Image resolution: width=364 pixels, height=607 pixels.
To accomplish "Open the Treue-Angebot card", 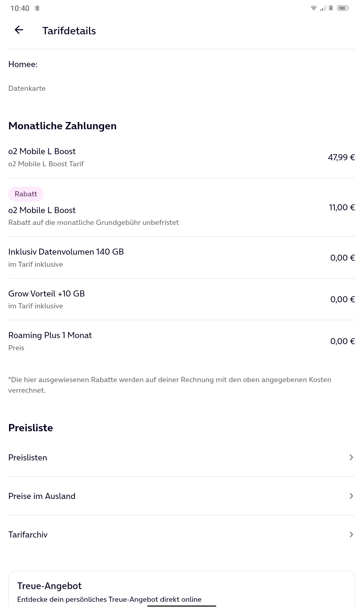I will coord(181,590).
